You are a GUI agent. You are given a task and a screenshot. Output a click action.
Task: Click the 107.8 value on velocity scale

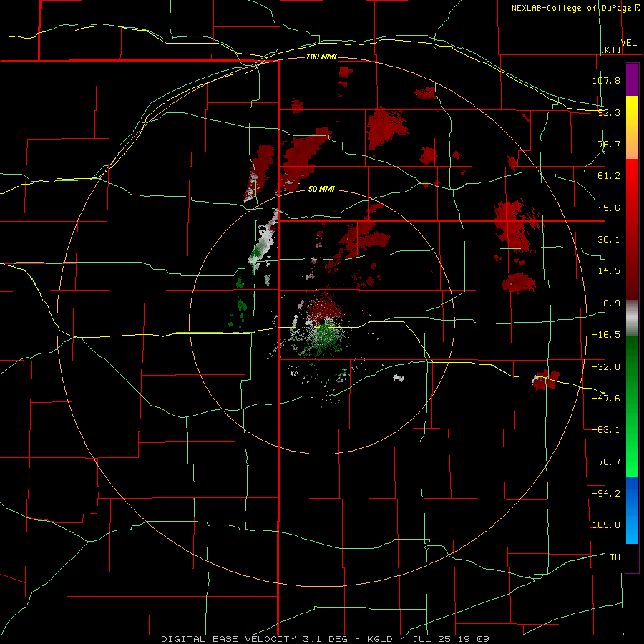click(606, 80)
